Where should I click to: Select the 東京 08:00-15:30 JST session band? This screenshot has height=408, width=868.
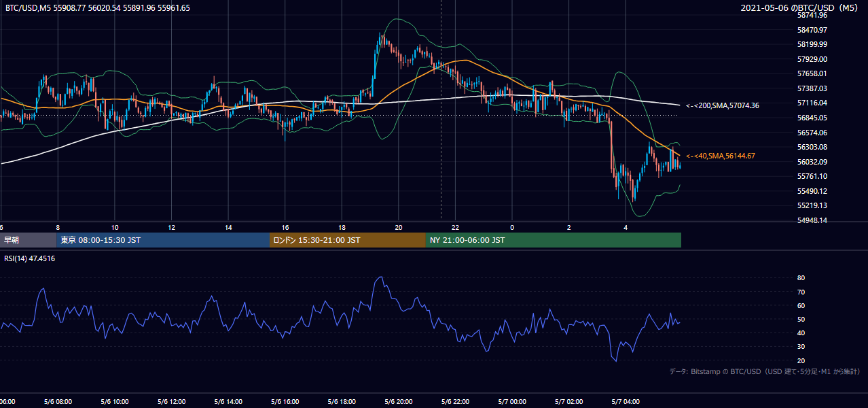coord(163,240)
